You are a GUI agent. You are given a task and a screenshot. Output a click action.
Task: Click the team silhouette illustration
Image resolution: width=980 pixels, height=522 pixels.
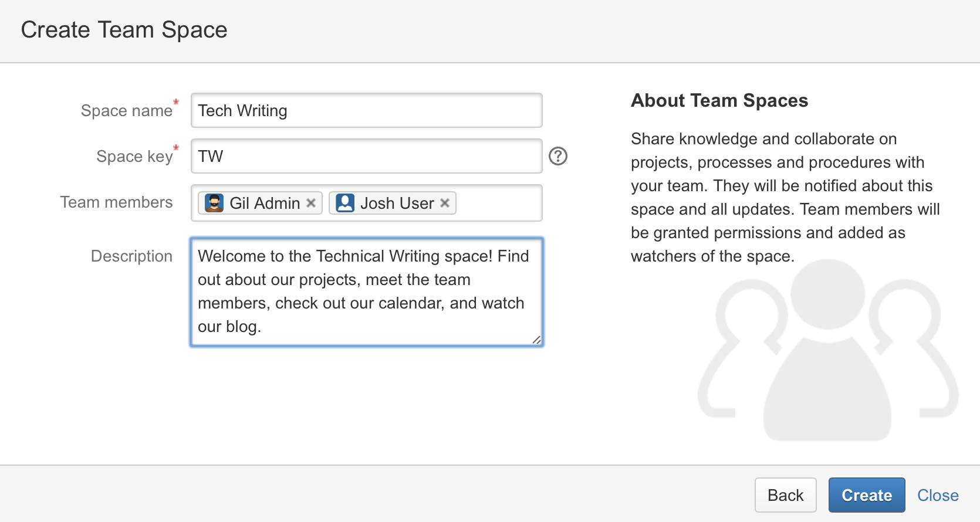[x=827, y=352]
